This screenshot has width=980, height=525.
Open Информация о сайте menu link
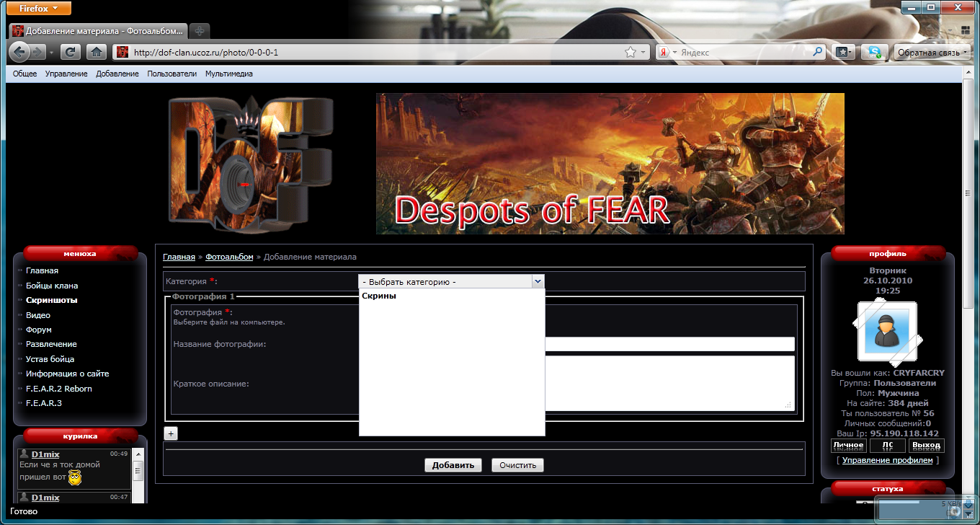pyautogui.click(x=68, y=374)
